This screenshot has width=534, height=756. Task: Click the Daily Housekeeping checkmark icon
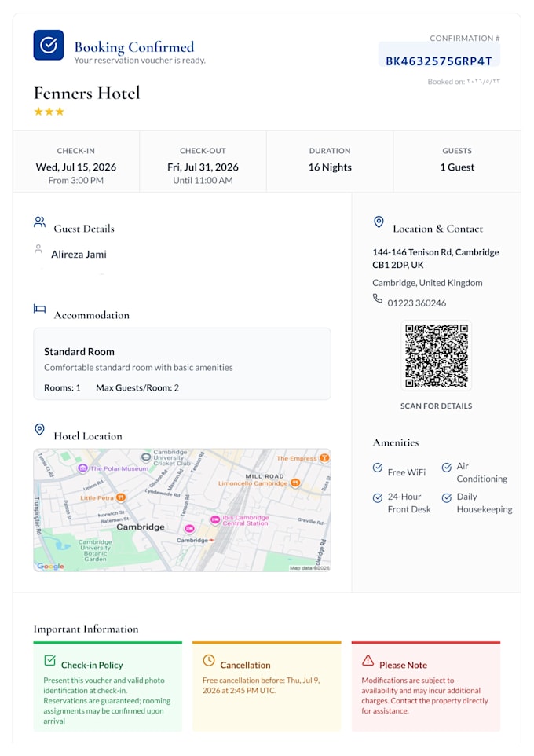[447, 497]
